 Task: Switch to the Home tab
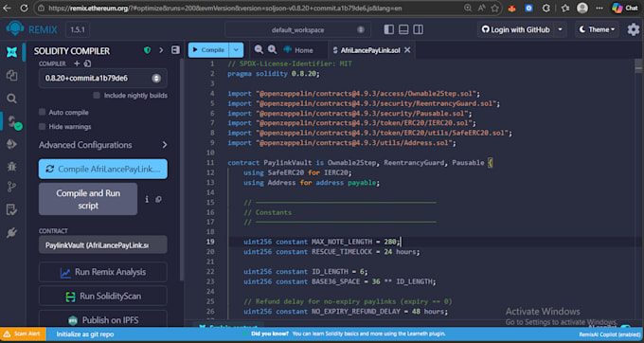[298, 50]
